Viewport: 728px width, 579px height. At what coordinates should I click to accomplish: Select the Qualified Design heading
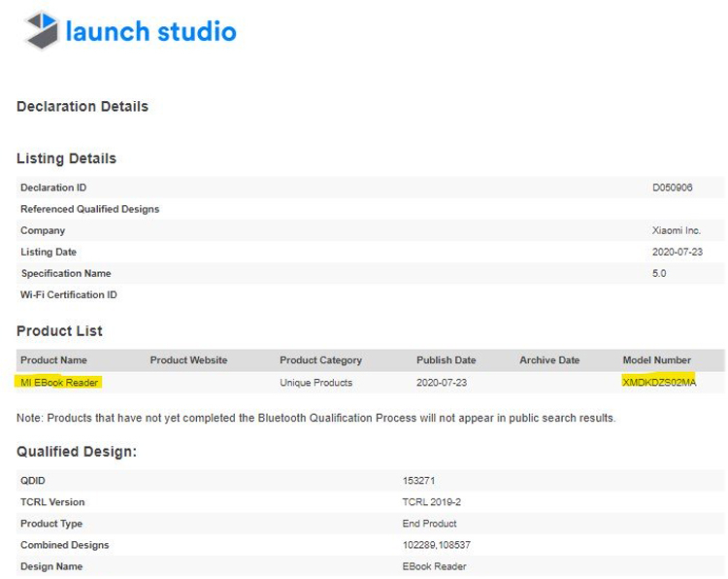(77, 452)
